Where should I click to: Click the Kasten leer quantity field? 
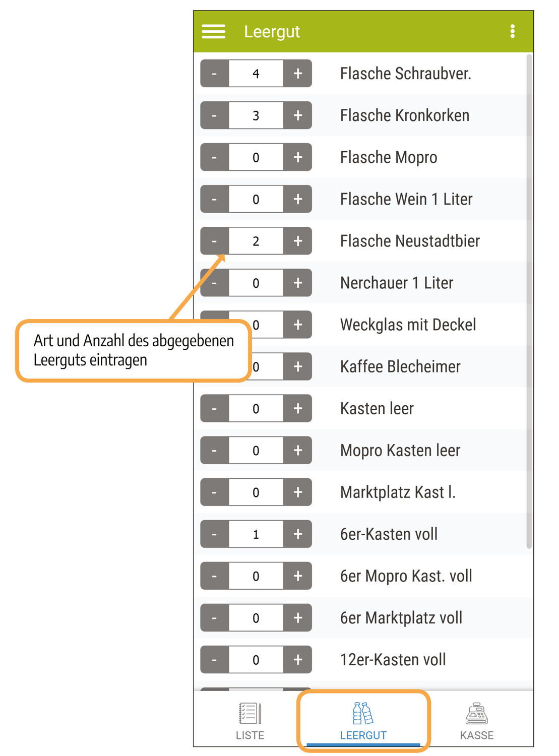[x=256, y=408]
